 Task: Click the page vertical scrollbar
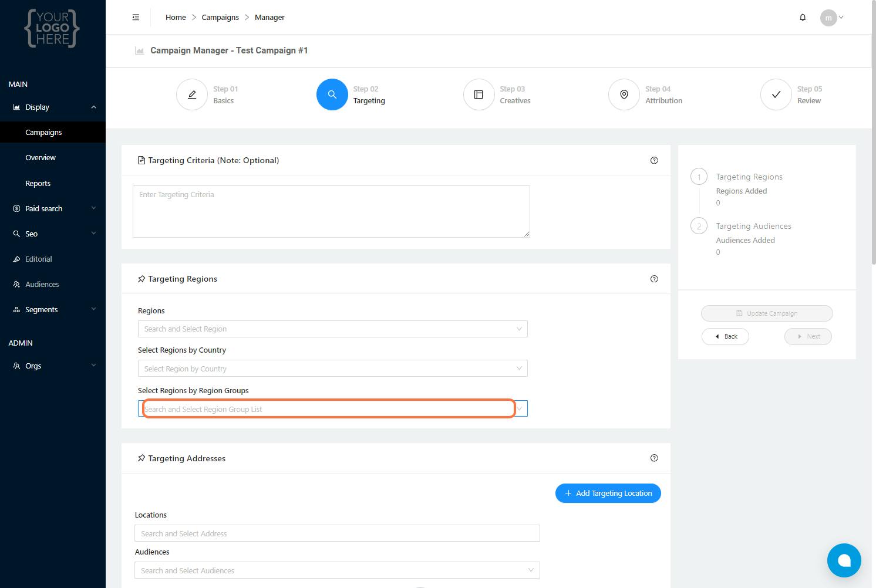coord(874,132)
